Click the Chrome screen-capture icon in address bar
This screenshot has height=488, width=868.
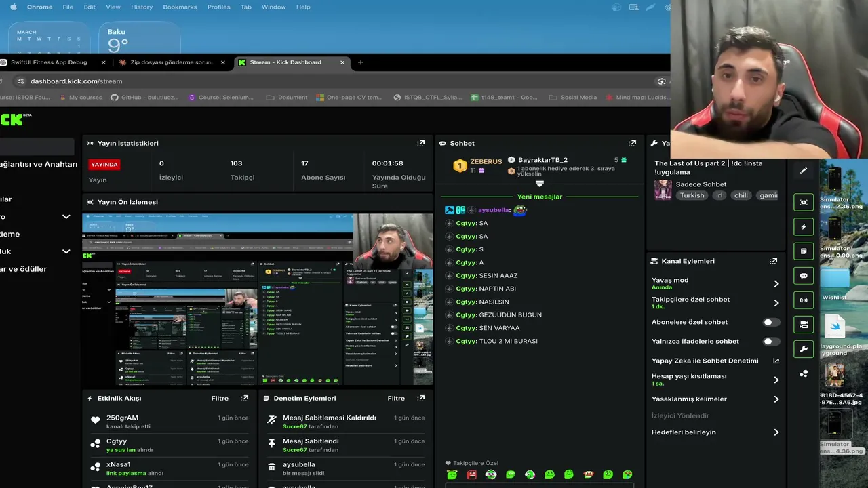662,81
